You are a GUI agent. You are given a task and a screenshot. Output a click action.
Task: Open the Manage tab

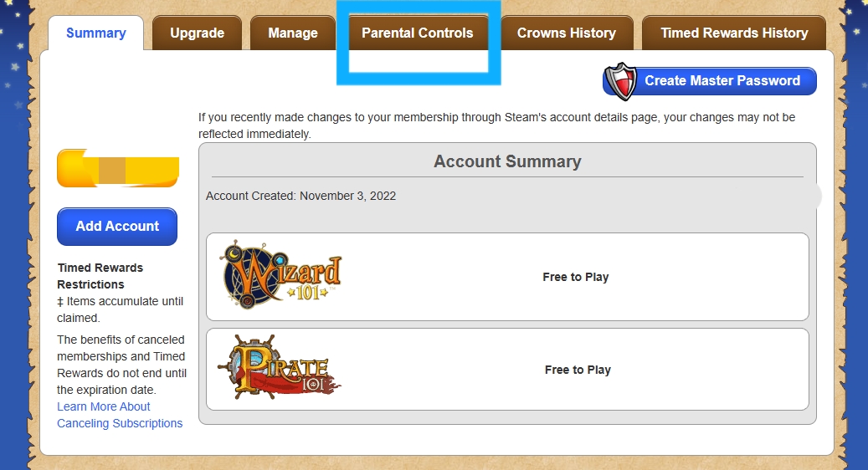pyautogui.click(x=293, y=33)
